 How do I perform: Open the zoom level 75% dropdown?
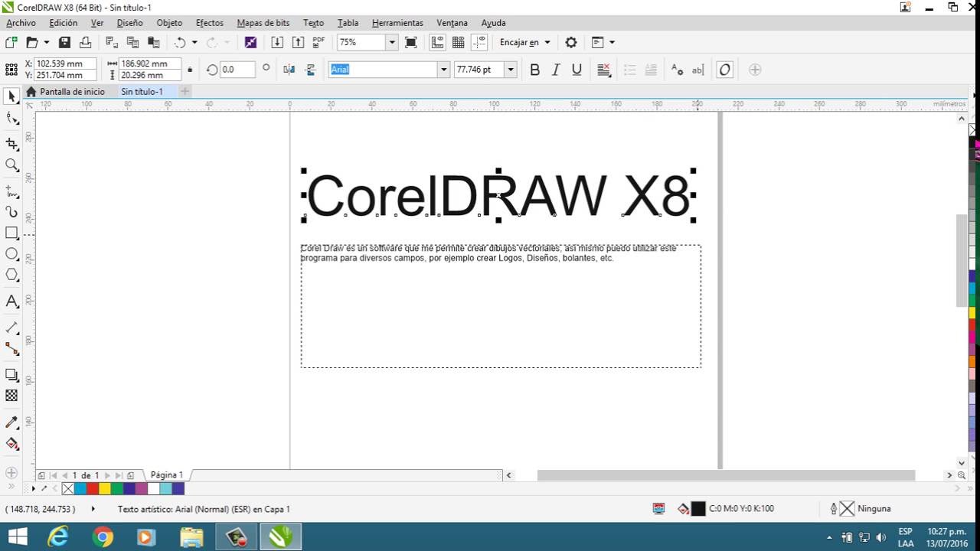point(391,42)
